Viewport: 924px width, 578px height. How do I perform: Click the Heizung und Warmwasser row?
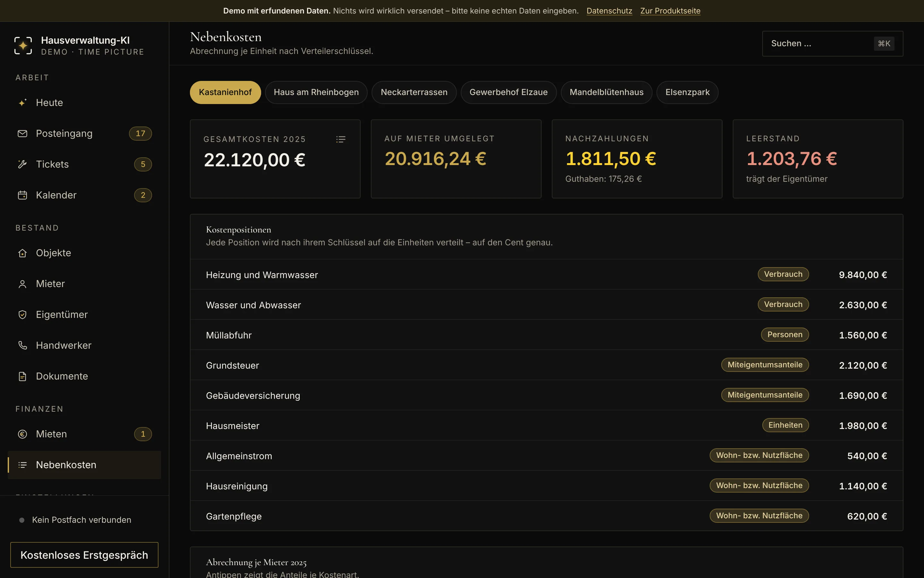click(x=546, y=275)
